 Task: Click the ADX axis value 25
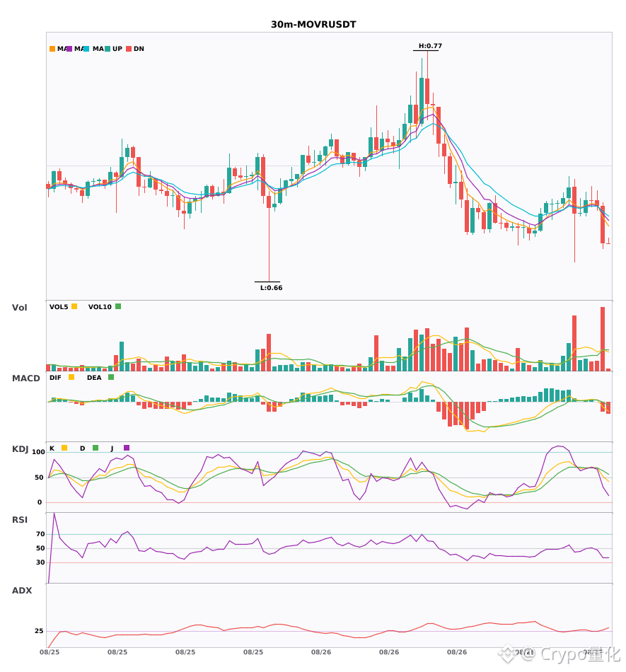point(39,631)
